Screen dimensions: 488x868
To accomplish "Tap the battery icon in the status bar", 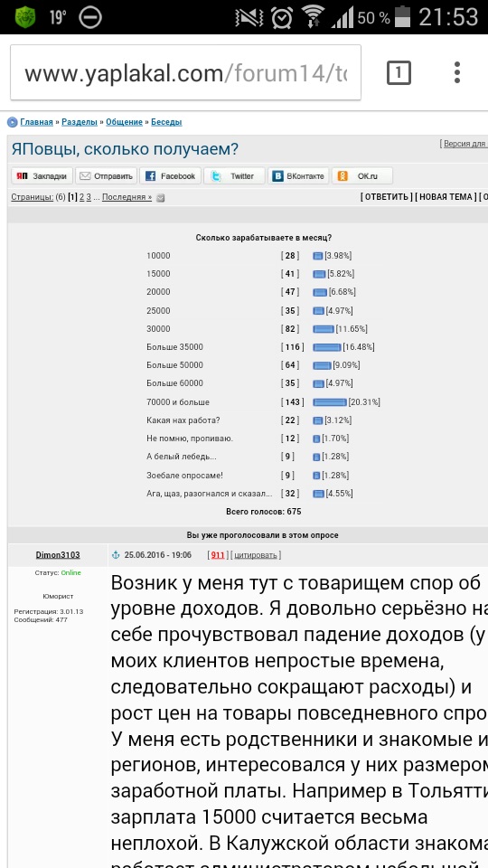I will pyautogui.click(x=405, y=17).
